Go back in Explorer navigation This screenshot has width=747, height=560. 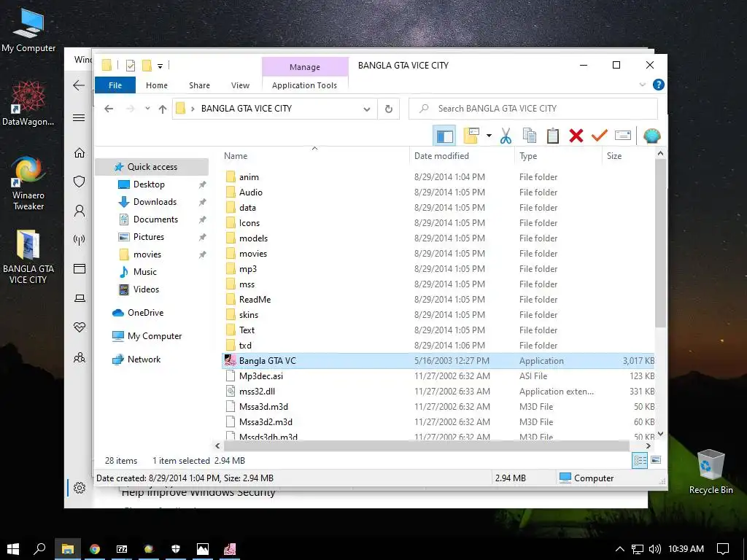(x=109, y=109)
